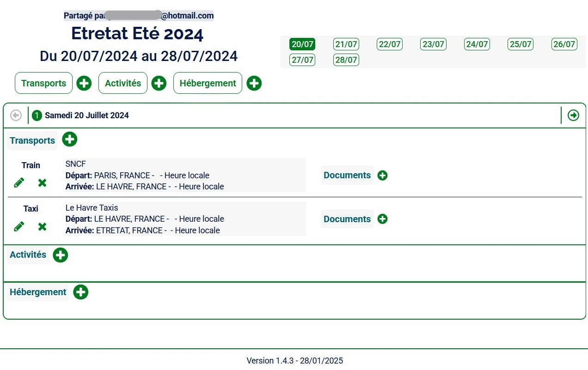
Task: Add an activity for Samedi 20 Juillet
Action: (x=61, y=255)
